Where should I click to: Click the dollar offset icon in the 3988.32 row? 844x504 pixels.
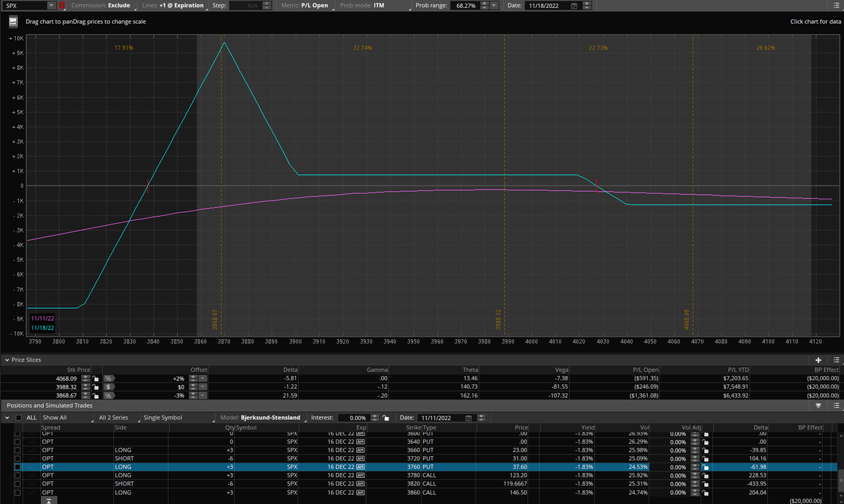[108, 387]
